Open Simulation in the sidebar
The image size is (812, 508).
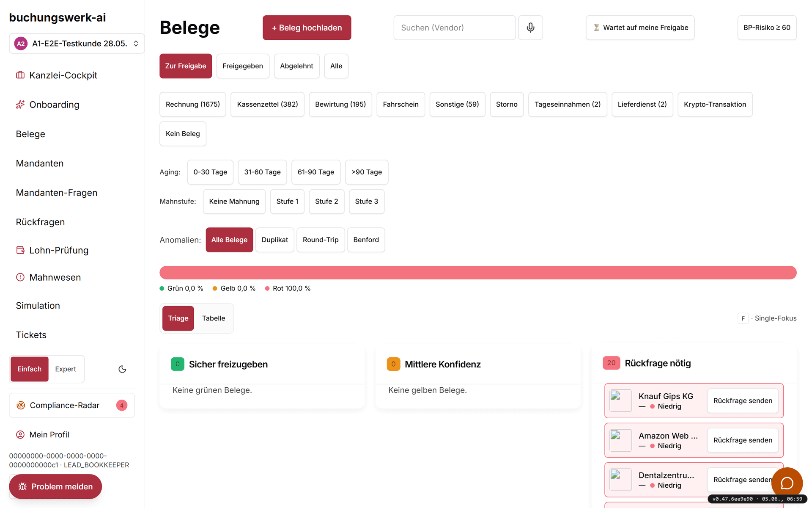pyautogui.click(x=38, y=306)
